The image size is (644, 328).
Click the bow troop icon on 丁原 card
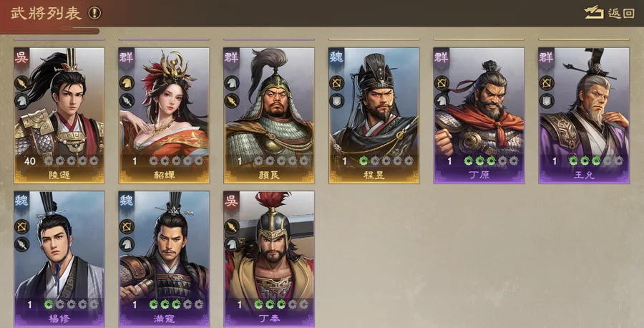click(441, 83)
